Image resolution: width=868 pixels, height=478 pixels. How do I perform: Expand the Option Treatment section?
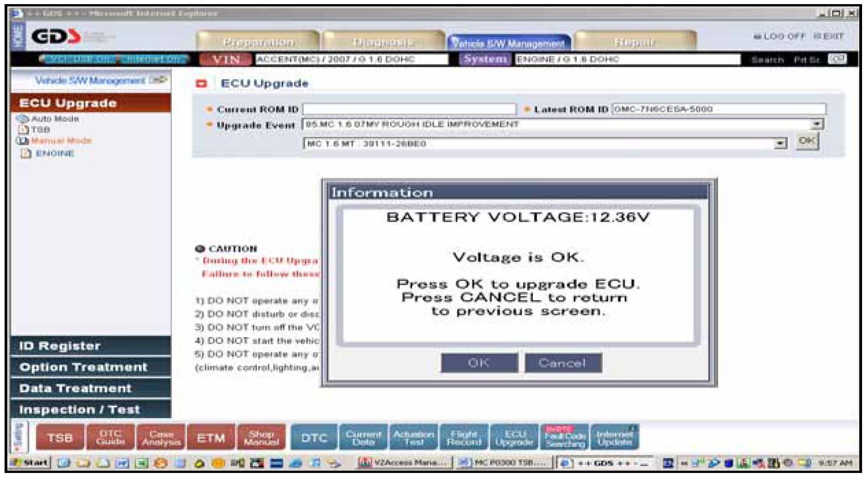[x=91, y=367]
